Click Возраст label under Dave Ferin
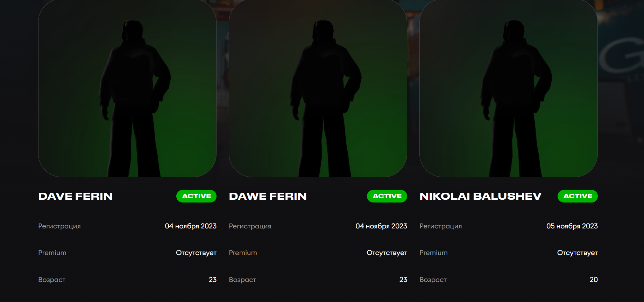The width and height of the screenshot is (644, 302). point(52,280)
